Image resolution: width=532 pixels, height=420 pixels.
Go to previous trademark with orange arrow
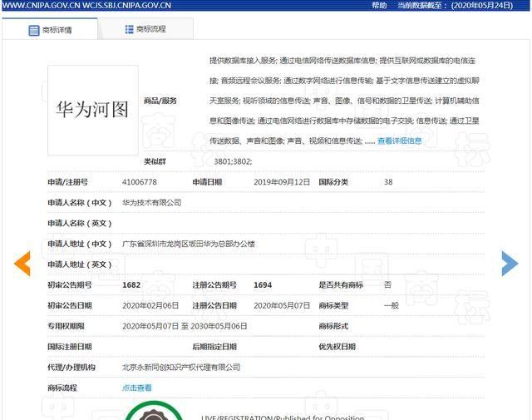(22, 264)
